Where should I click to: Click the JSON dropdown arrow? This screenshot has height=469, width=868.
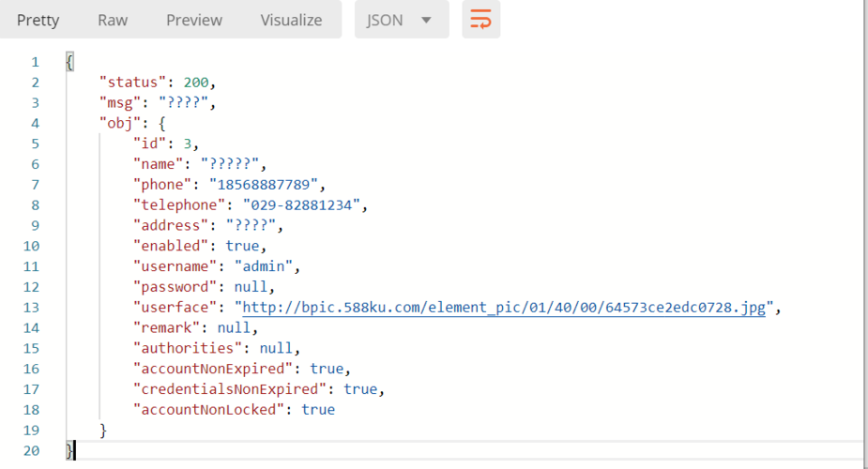pyautogui.click(x=427, y=20)
